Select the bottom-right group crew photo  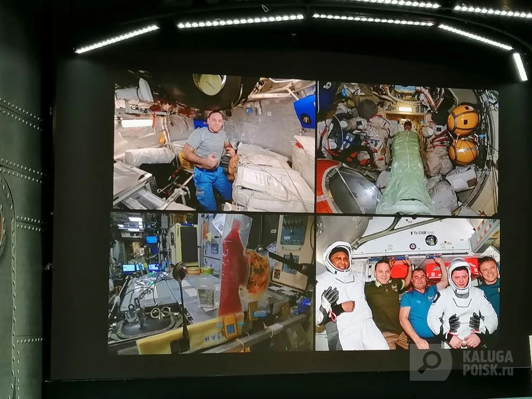pyautogui.click(x=407, y=283)
